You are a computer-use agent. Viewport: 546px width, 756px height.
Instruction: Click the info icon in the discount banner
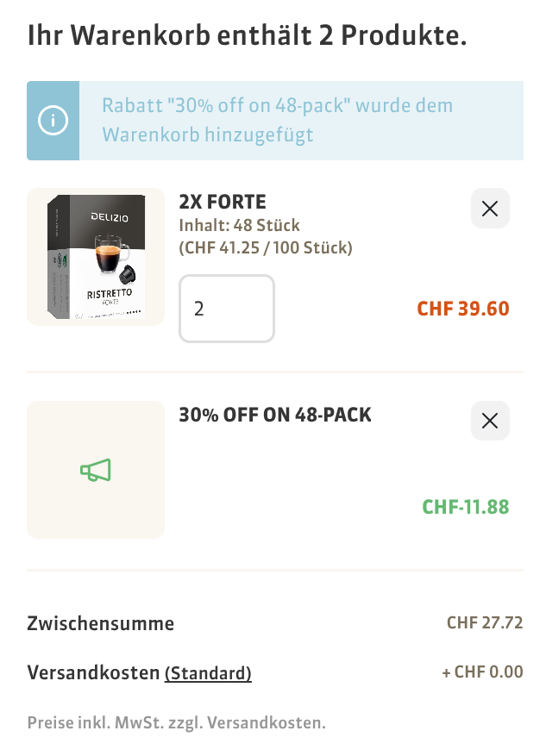click(53, 121)
